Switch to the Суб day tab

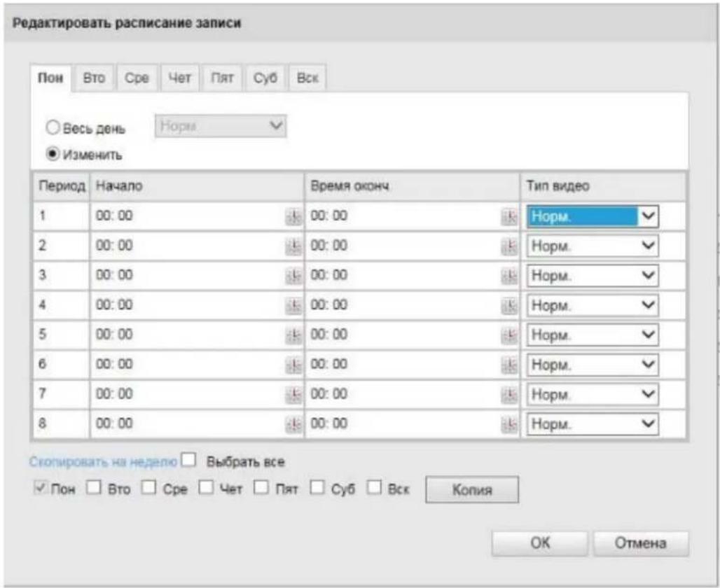click(265, 78)
